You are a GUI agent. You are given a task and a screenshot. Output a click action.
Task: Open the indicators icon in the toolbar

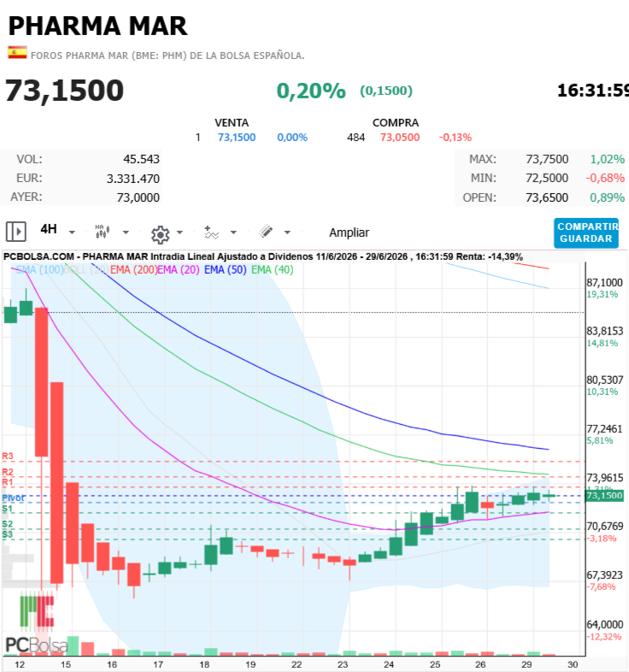[211, 233]
